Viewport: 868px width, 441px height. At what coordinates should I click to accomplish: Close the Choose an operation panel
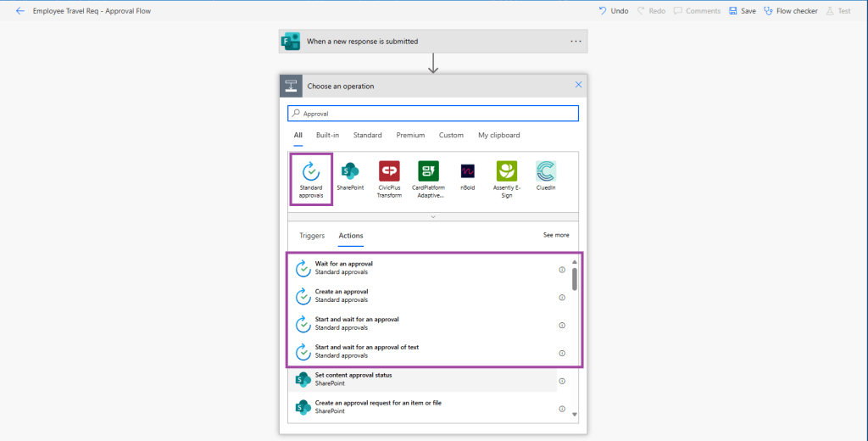[x=579, y=85]
